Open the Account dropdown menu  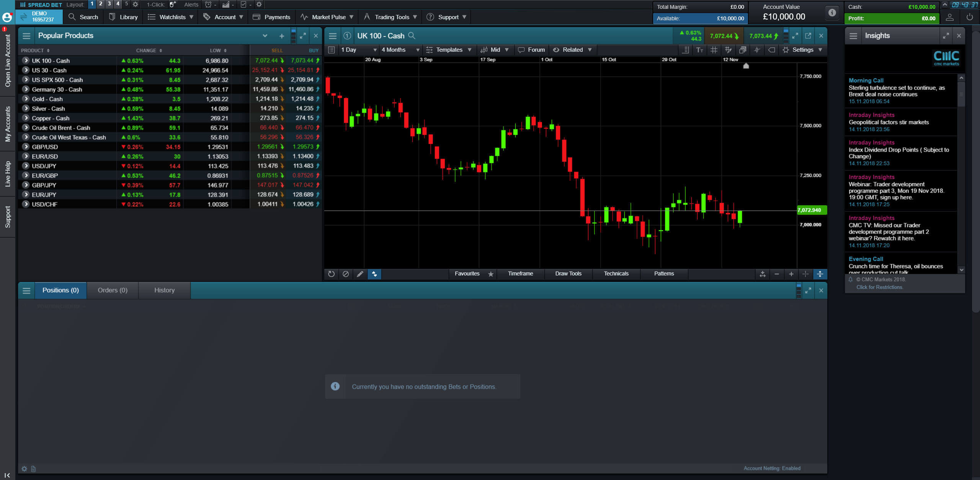coord(223,17)
